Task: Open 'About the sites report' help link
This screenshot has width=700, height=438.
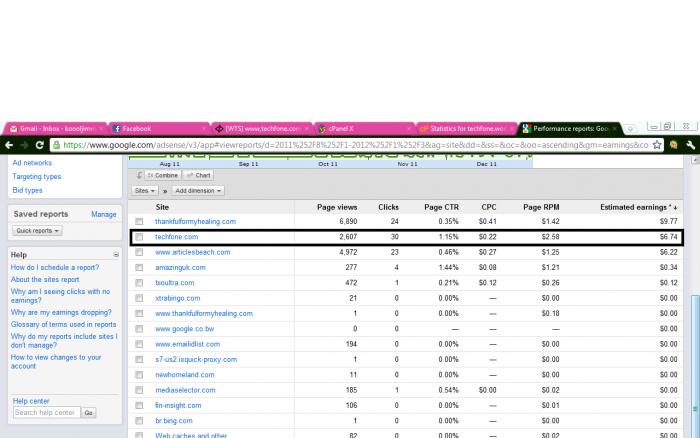Action: tap(45, 279)
